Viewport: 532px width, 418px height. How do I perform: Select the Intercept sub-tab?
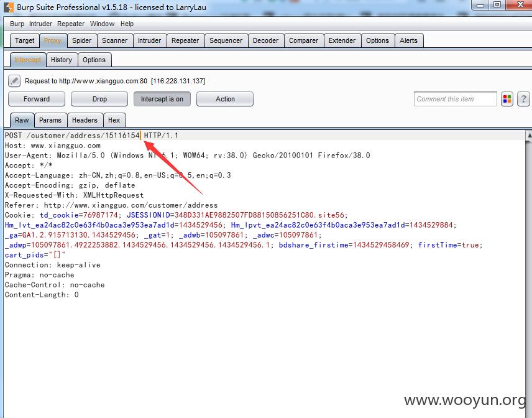point(28,60)
